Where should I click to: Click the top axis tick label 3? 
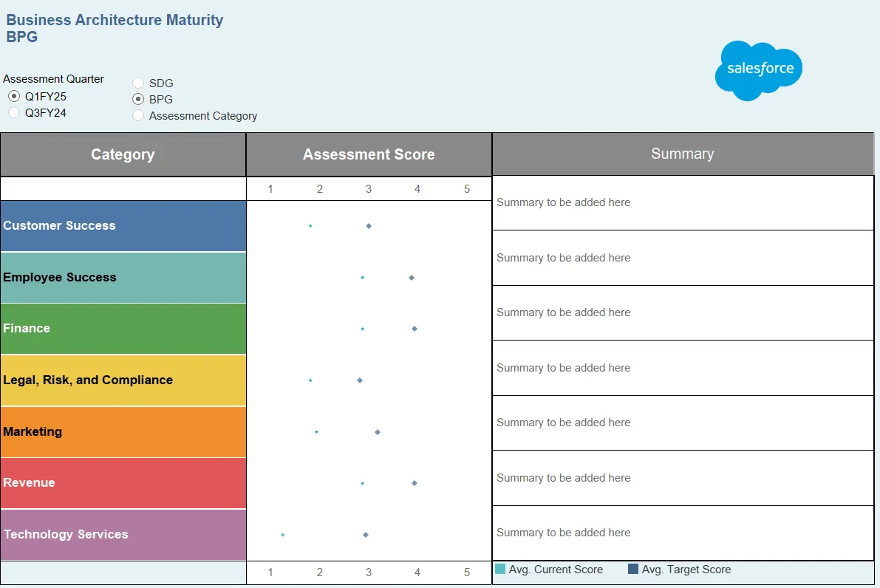click(369, 189)
